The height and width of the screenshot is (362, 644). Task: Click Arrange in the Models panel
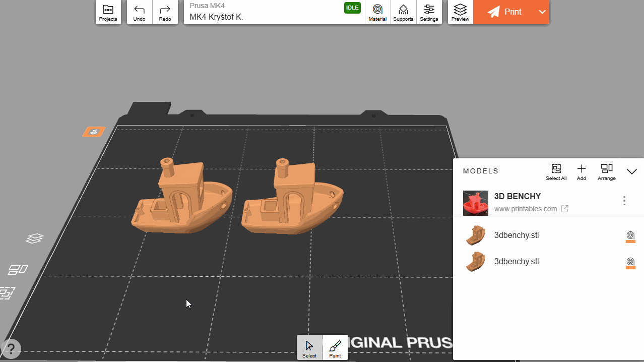click(x=606, y=171)
